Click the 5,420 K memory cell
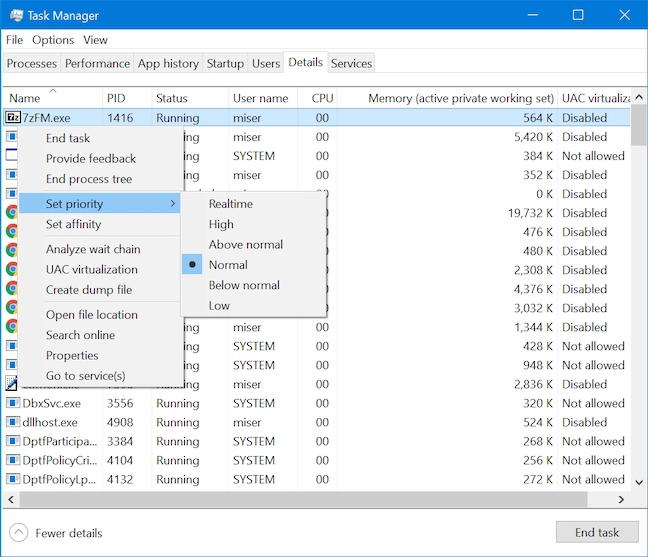This screenshot has width=648, height=557. pos(533,137)
